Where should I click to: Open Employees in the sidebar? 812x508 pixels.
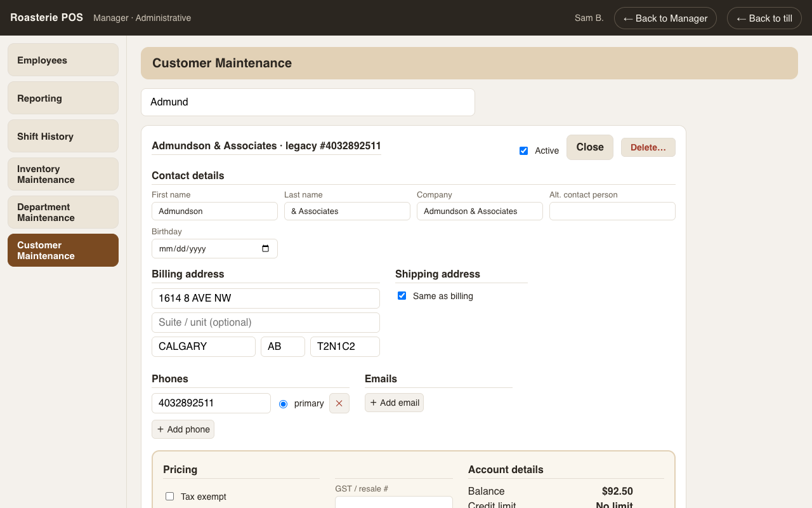tap(63, 60)
